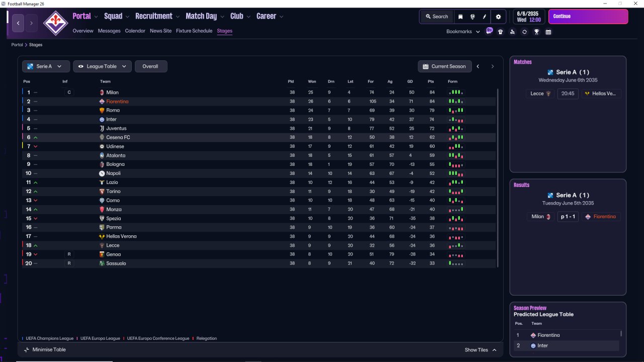Click Minimise Table button
644x362 pixels.
pos(45,350)
